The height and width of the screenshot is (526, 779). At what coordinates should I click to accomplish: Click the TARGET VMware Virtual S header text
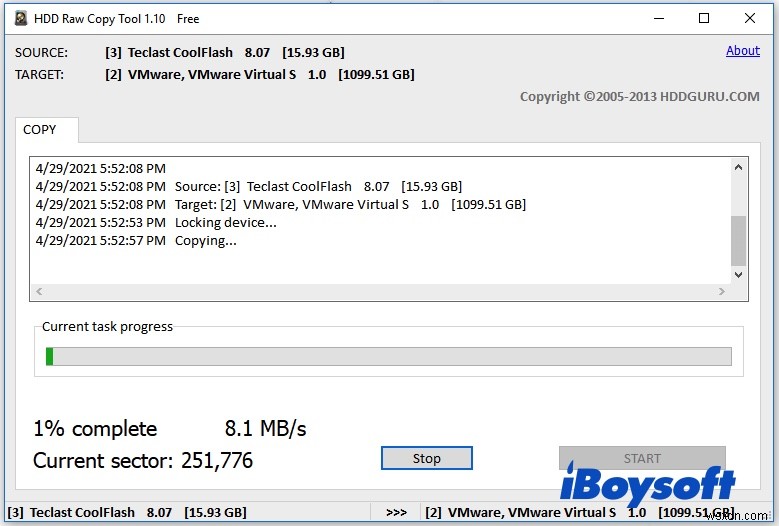(259, 75)
